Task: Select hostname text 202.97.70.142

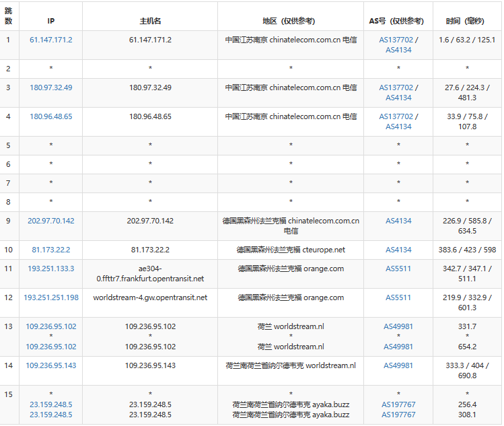Action: [150, 221]
